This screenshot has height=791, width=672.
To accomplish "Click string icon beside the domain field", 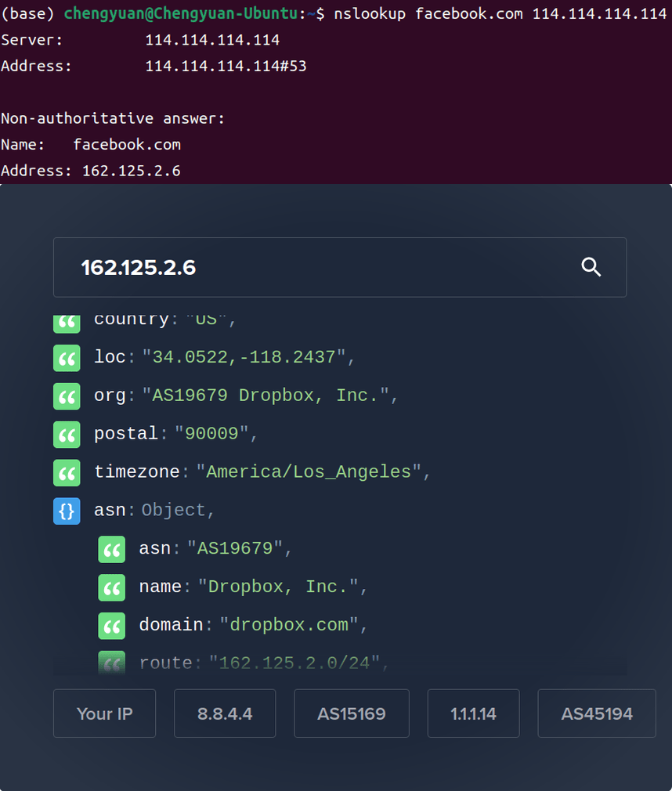I will pyautogui.click(x=111, y=626).
